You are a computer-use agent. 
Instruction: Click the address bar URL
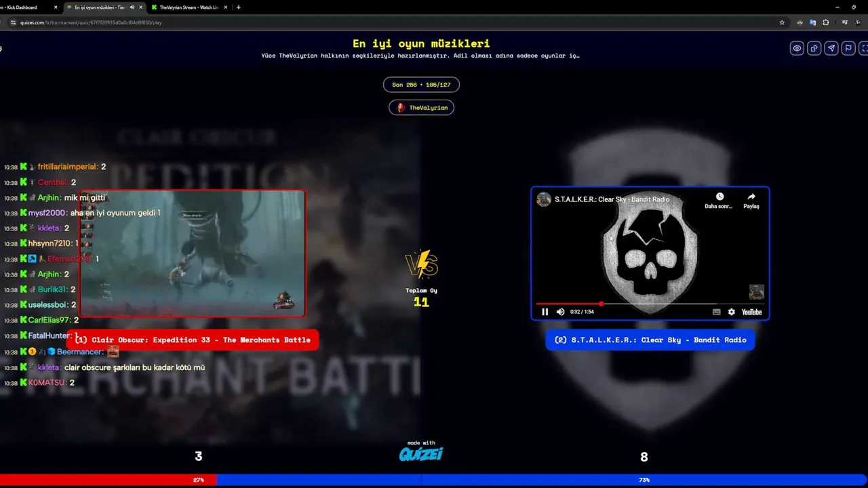(x=91, y=22)
